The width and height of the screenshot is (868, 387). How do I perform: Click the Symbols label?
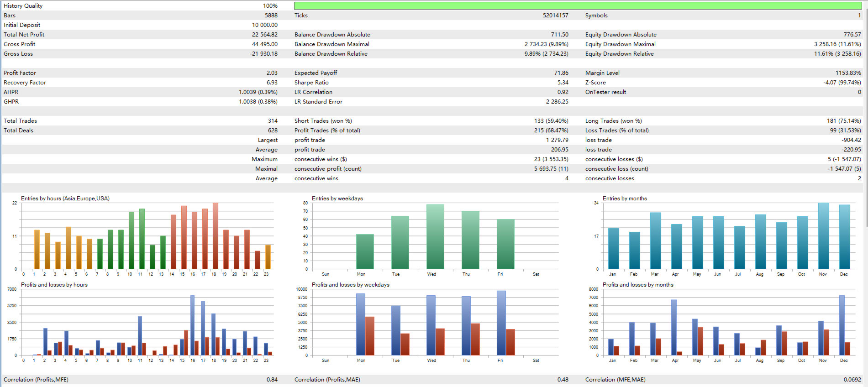596,16
